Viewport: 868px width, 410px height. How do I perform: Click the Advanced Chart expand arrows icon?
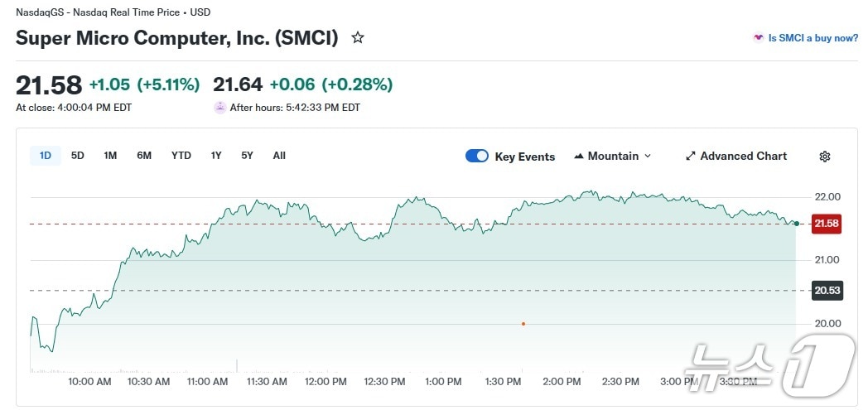coord(691,157)
